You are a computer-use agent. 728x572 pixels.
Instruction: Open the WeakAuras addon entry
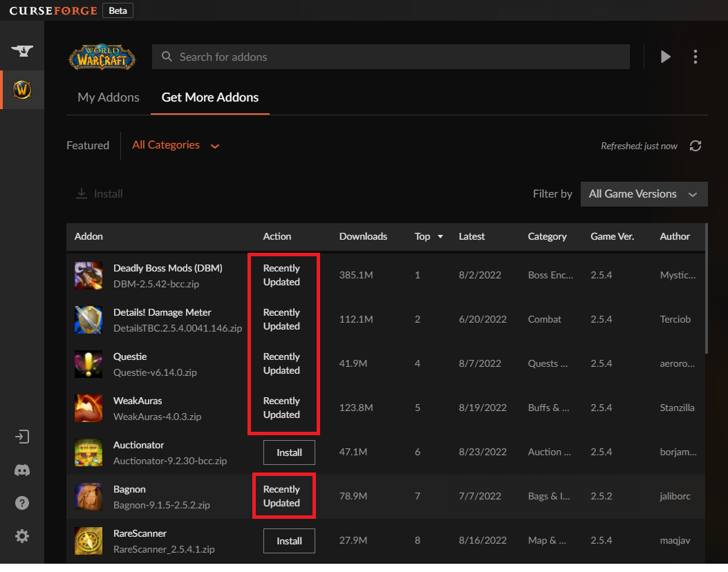tap(138, 401)
